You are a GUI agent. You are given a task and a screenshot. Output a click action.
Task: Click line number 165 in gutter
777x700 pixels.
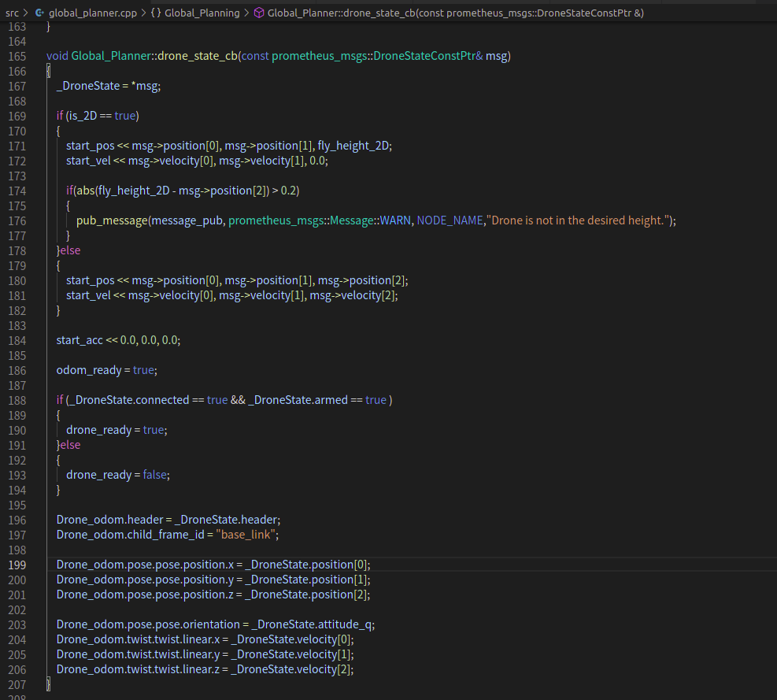click(x=17, y=57)
